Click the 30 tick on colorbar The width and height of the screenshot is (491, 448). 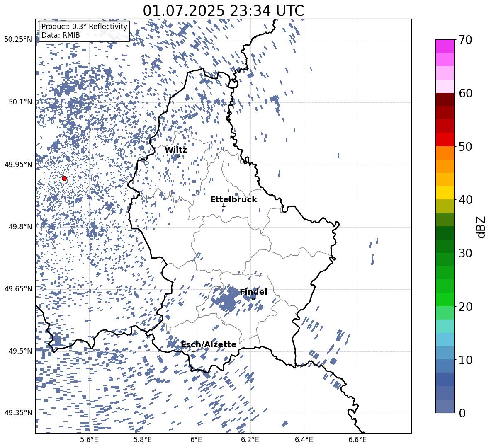click(466, 253)
